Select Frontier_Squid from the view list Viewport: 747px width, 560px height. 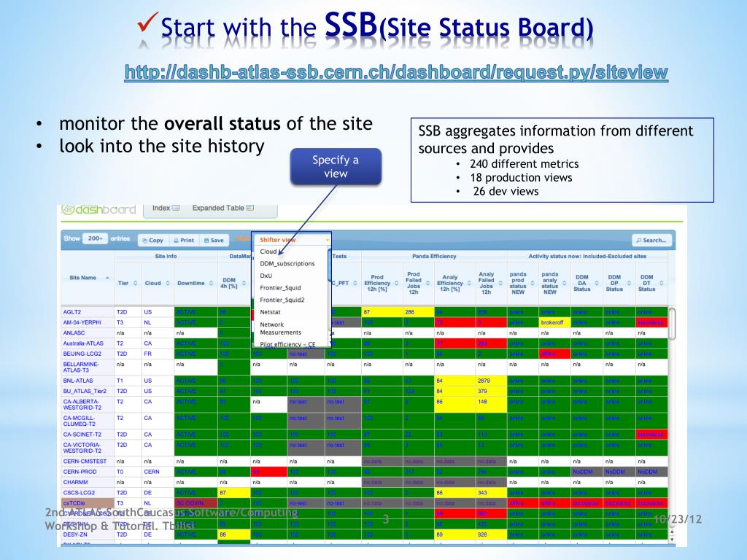[x=280, y=287]
